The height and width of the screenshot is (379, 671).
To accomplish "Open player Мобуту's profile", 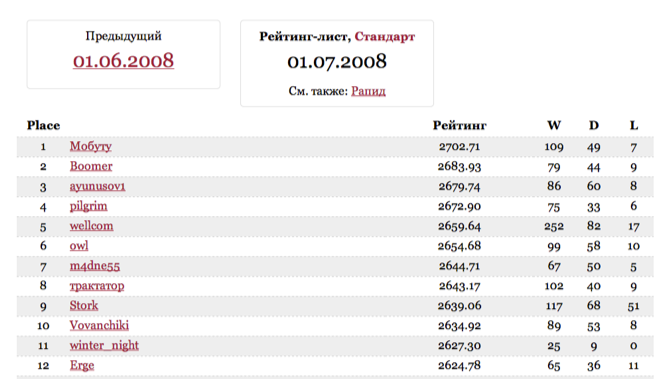I will coord(91,146).
